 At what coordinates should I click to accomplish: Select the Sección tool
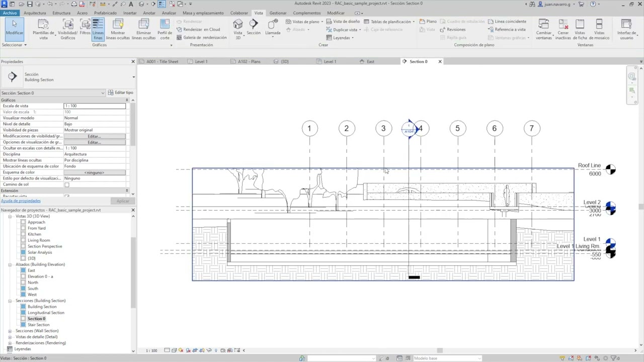[254, 27]
